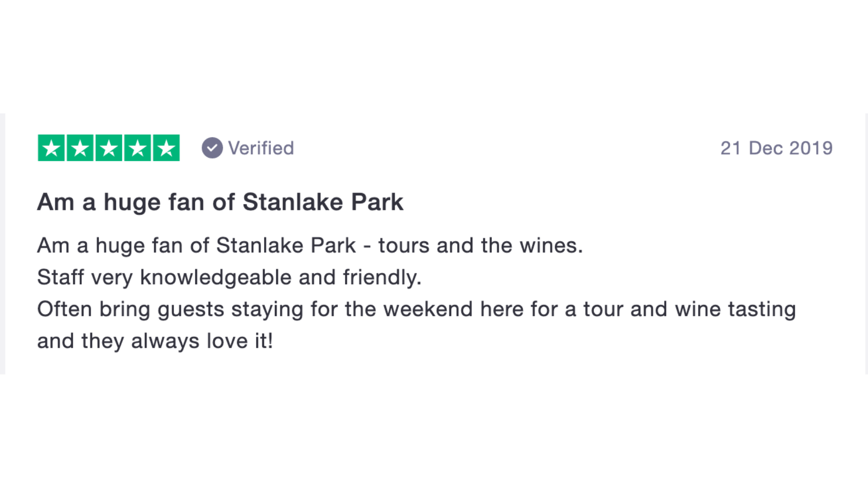
Task: Click the line Staff very knowledgeable and friendly
Action: click(x=229, y=277)
